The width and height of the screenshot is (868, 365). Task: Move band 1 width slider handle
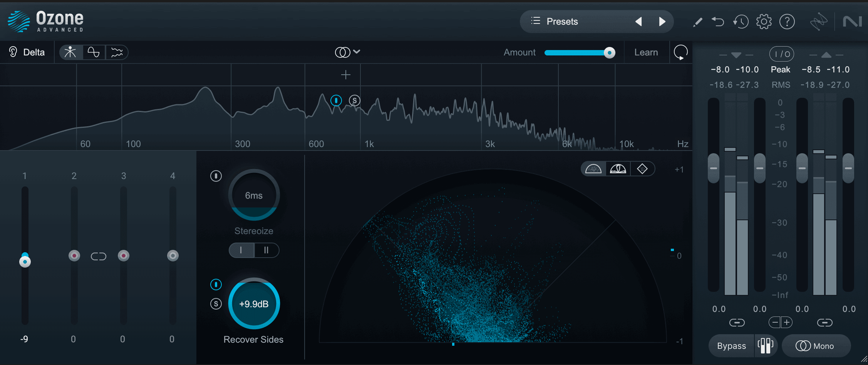[25, 262]
